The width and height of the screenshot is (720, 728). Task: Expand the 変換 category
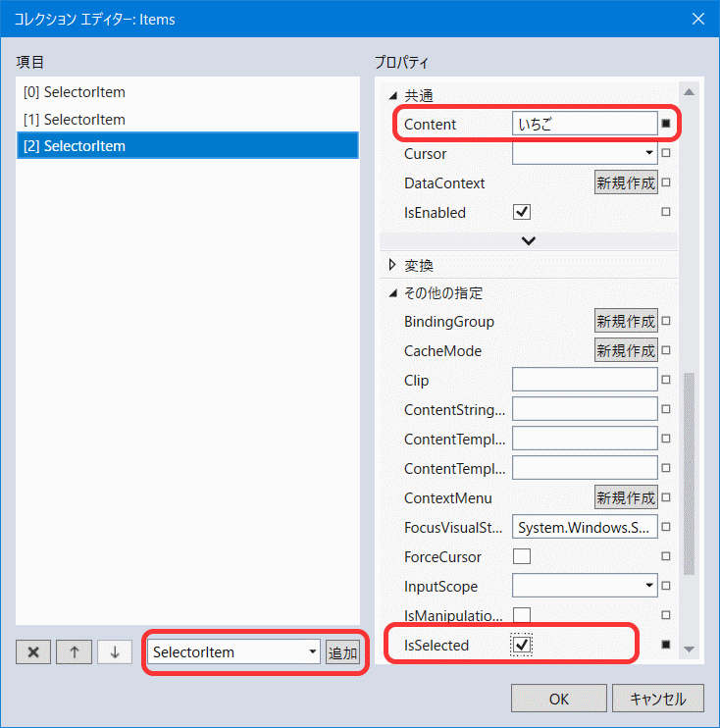tap(392, 265)
